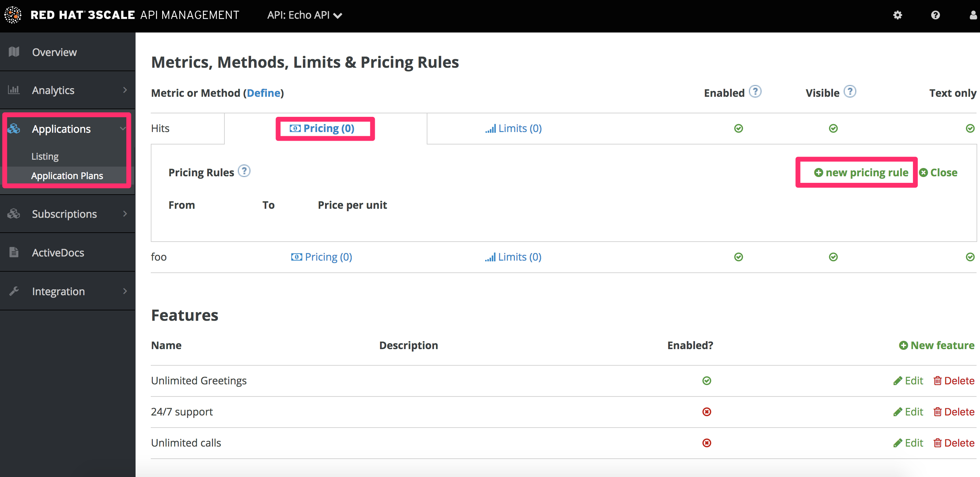Open Limits (0) tab for Hits
The width and height of the screenshot is (980, 477).
pos(514,129)
